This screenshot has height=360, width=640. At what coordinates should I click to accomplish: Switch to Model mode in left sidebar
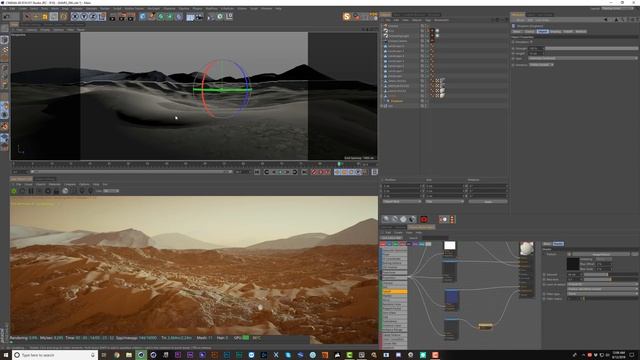click(x=4, y=40)
